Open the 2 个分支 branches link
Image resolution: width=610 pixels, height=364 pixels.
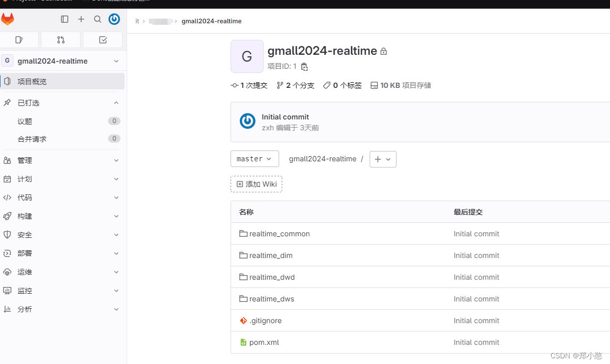[x=295, y=85]
